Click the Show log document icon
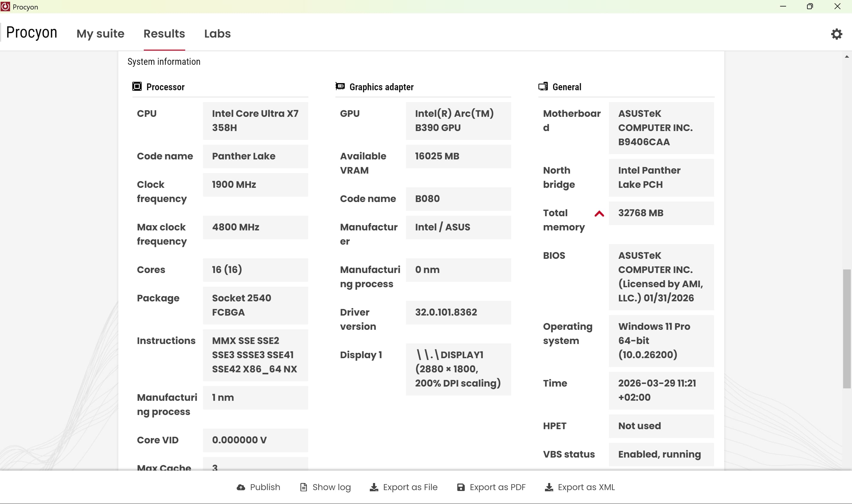 [x=303, y=487]
